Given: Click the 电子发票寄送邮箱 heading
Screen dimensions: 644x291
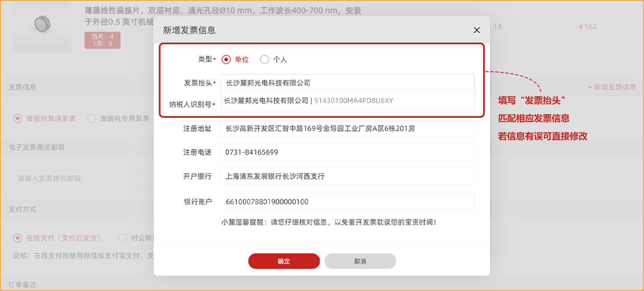Looking at the screenshot, I should [36, 147].
